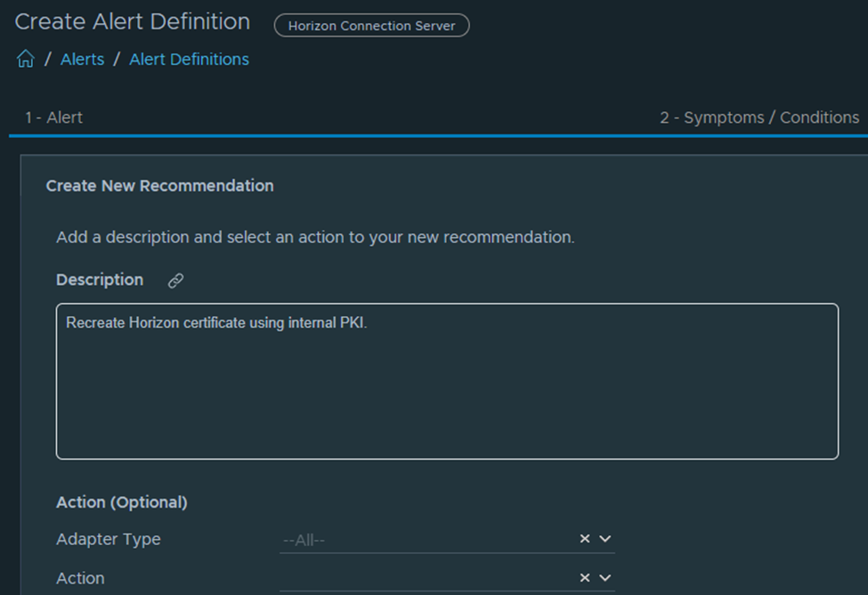868x595 pixels.
Task: Expand the Action dropdown arrow
Action: point(605,577)
